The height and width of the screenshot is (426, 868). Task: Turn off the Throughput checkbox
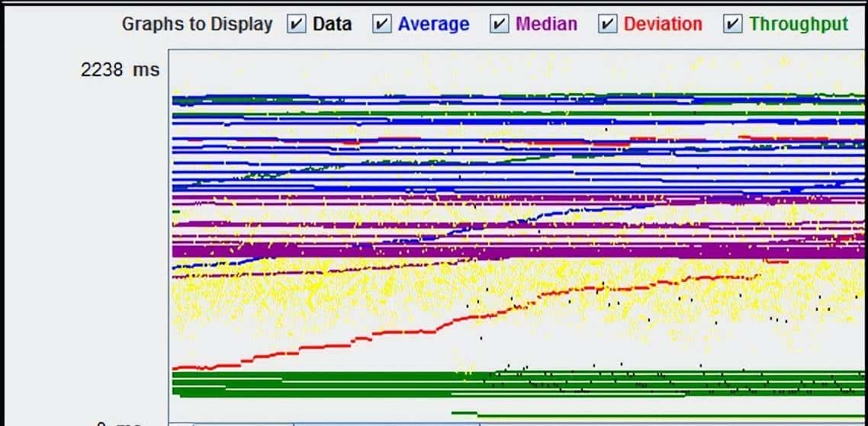(733, 24)
